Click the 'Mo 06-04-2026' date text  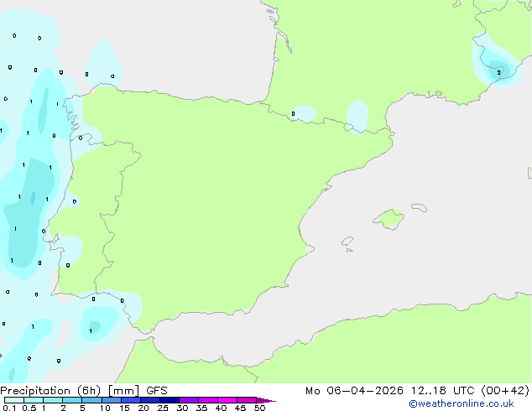click(354, 391)
